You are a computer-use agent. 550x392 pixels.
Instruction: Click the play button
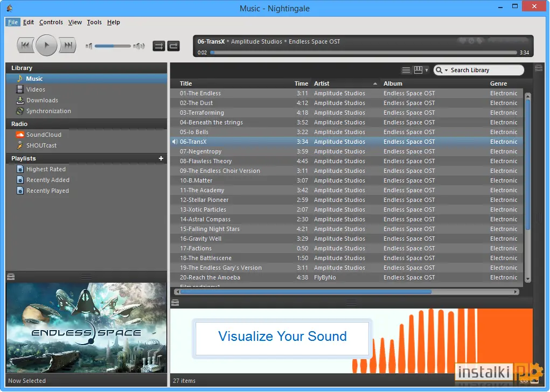(46, 45)
